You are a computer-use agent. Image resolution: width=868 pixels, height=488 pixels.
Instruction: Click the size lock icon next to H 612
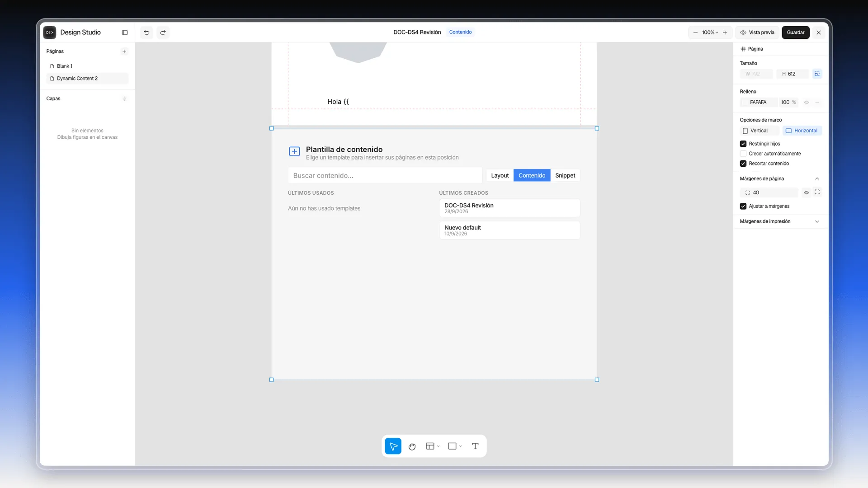[x=817, y=74]
